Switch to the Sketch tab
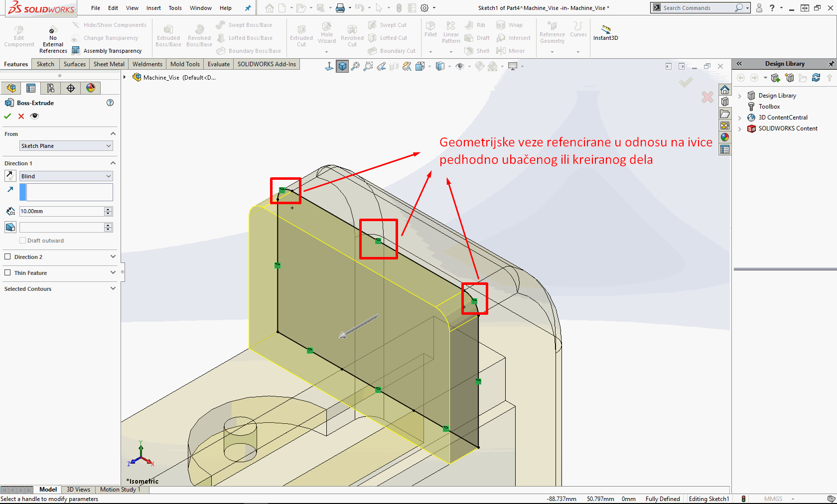This screenshot has height=504, width=837. click(x=45, y=64)
